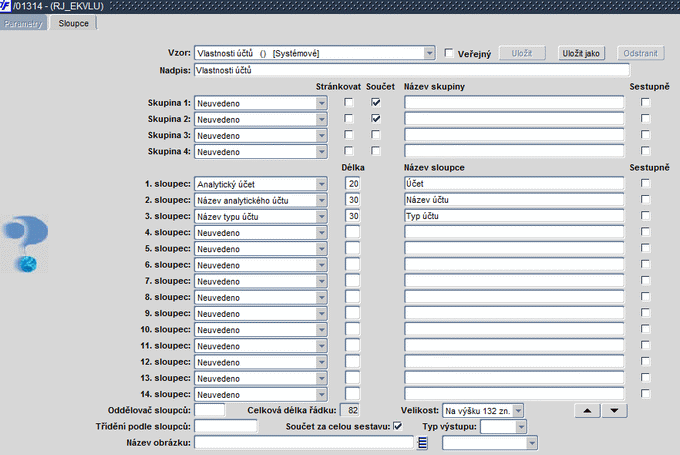Viewport: 680px width, 455px height.
Task: Open the Typ výstupu dropdown
Action: (521, 427)
